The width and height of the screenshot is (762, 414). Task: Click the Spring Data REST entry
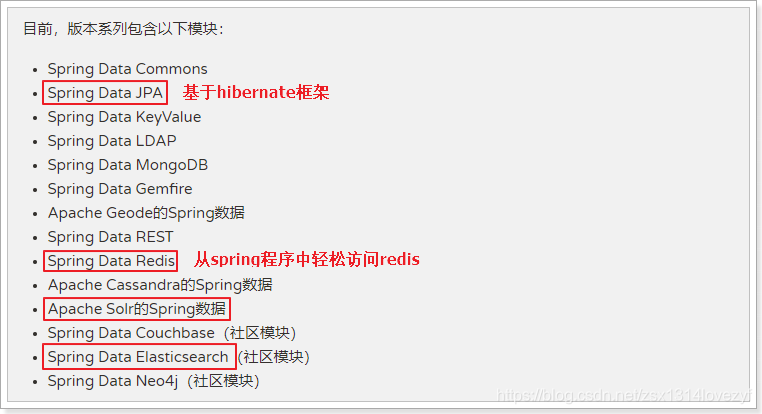110,237
